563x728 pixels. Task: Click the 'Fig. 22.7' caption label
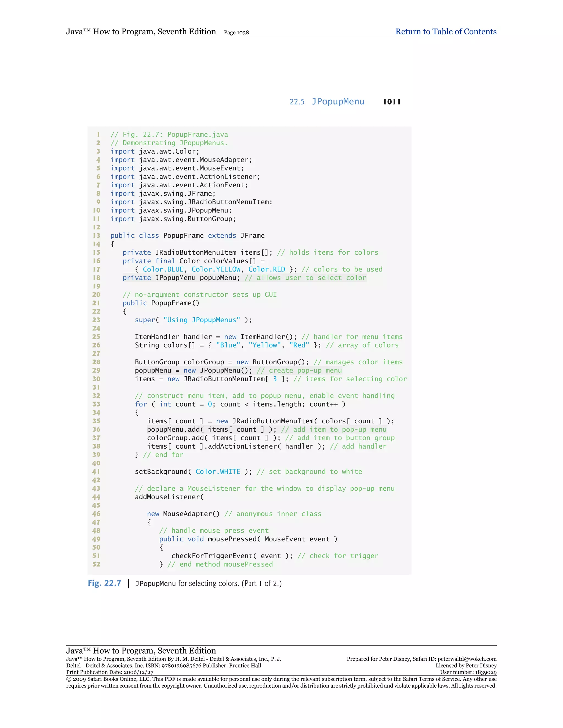[104, 583]
